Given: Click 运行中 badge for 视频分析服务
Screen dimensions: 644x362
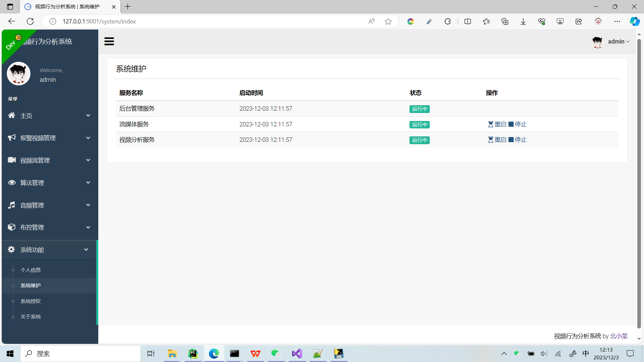Looking at the screenshot, I should (419, 140).
